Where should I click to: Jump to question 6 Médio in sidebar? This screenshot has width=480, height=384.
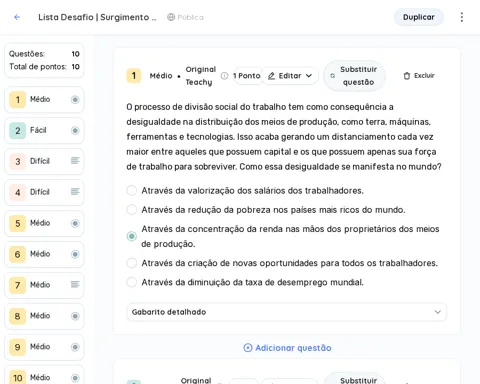click(44, 254)
